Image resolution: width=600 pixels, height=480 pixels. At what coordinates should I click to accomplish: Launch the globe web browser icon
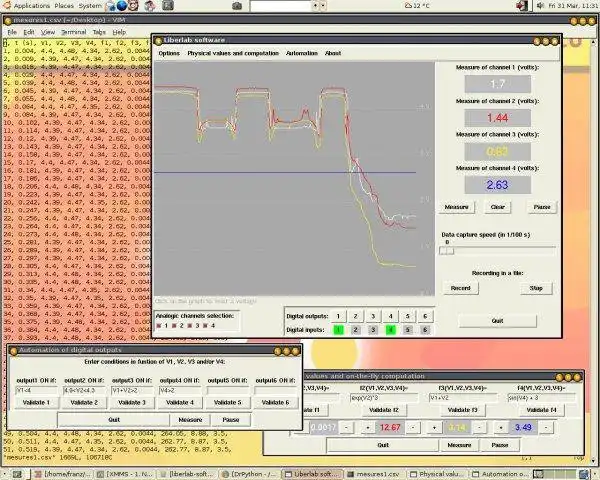coord(122,6)
